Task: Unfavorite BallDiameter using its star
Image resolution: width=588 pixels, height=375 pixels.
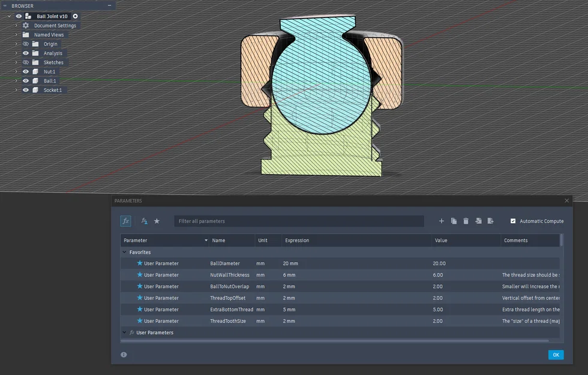Action: coord(139,263)
